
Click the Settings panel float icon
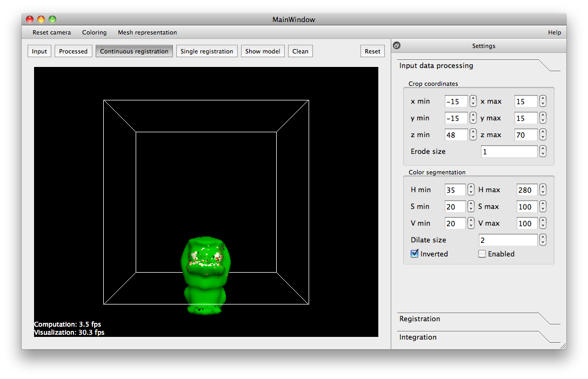[x=396, y=46]
